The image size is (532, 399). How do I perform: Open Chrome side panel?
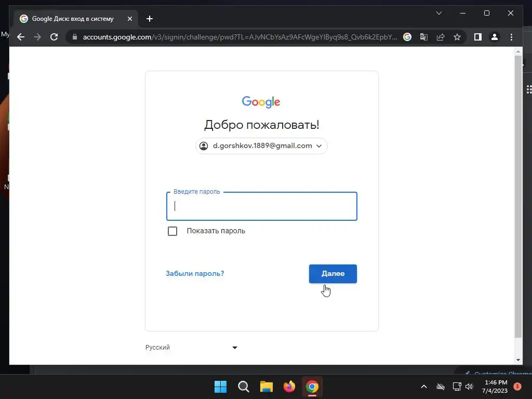pyautogui.click(x=478, y=37)
